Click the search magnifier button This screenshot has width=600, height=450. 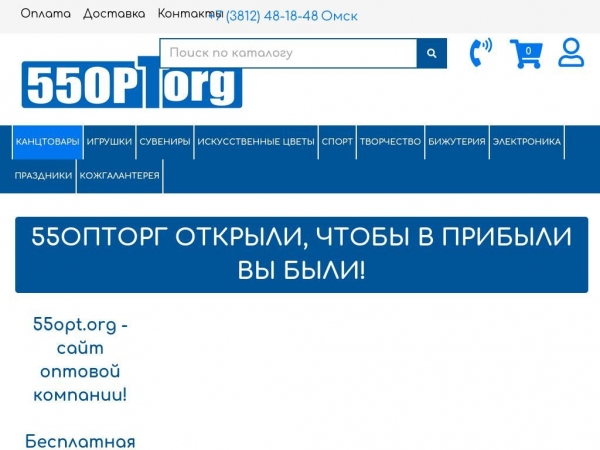432,53
